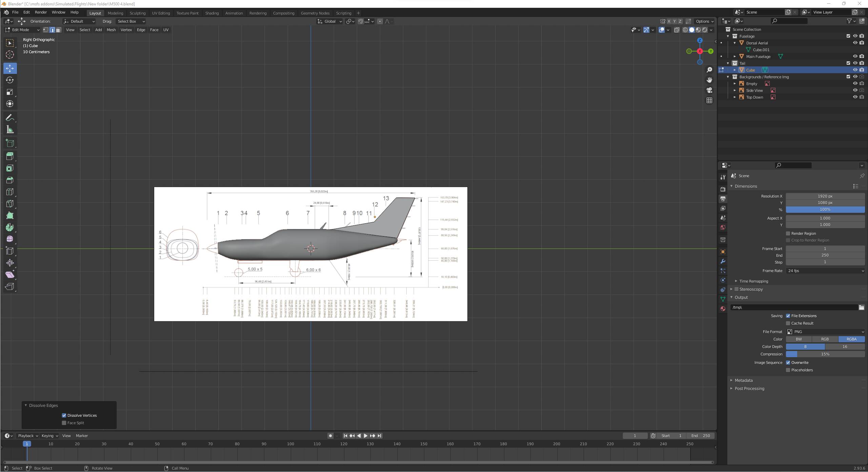868x472 pixels.
Task: Select the Add Cube tool
Action: [x=10, y=143]
